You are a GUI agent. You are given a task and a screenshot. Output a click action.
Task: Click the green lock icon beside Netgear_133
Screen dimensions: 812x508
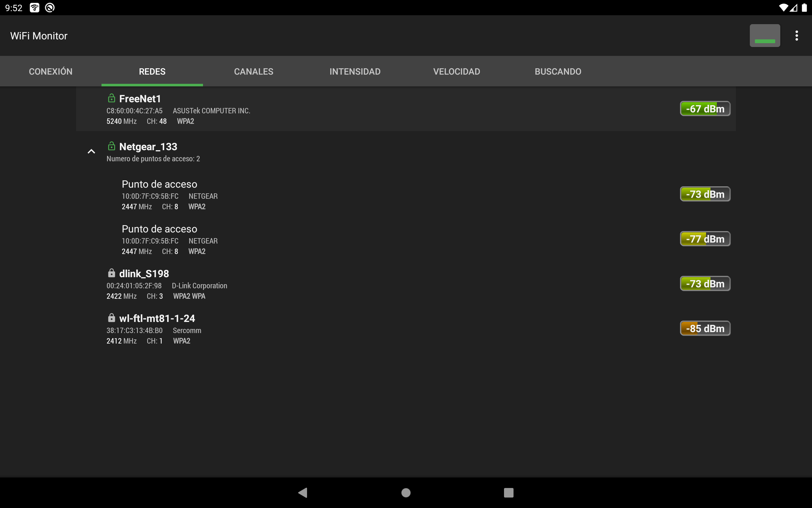point(111,146)
